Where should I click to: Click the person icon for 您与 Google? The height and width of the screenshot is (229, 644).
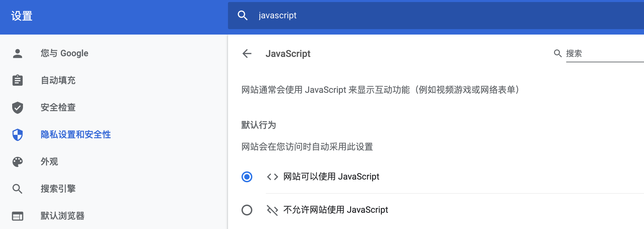coord(18,54)
